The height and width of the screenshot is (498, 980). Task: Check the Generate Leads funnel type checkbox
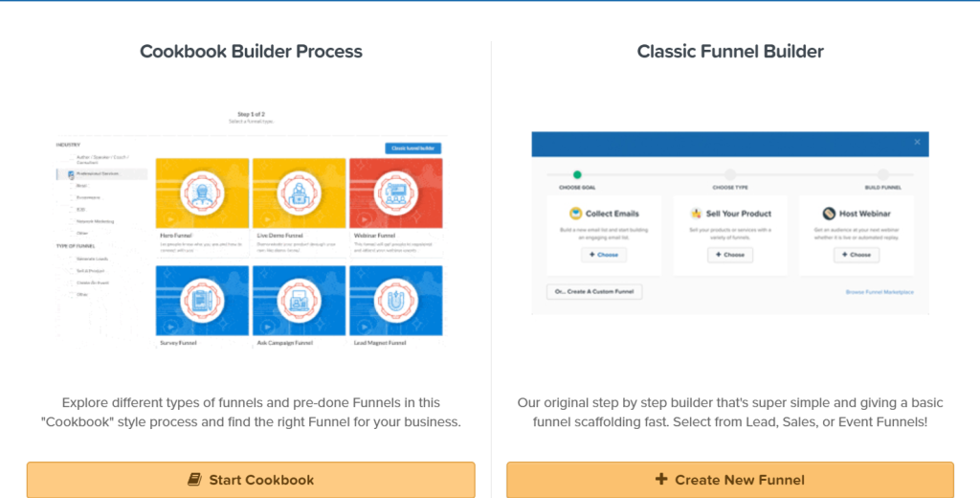(71, 260)
